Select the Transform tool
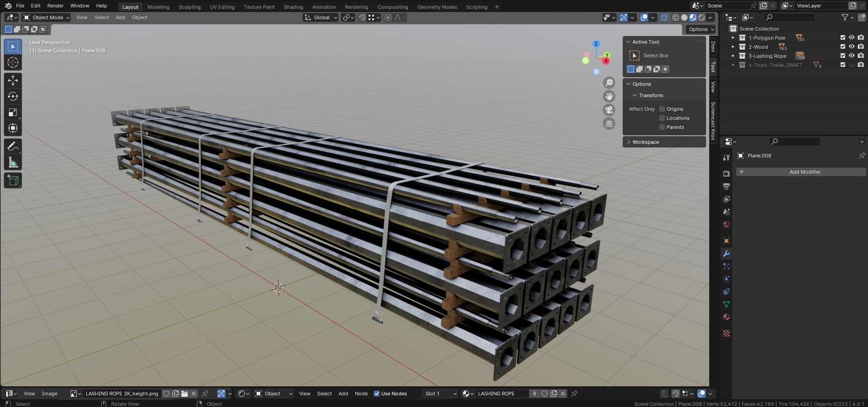Image resolution: width=868 pixels, height=407 pixels. pos(13,128)
